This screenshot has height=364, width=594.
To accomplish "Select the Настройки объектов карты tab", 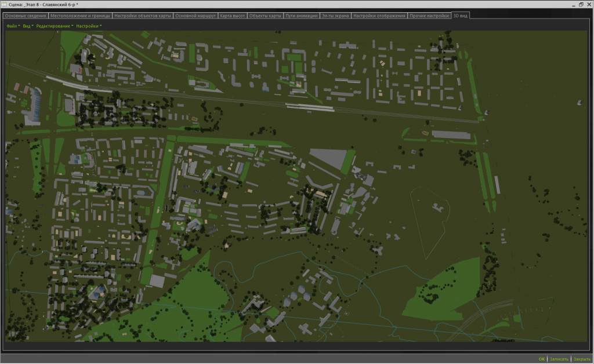I will click(143, 16).
